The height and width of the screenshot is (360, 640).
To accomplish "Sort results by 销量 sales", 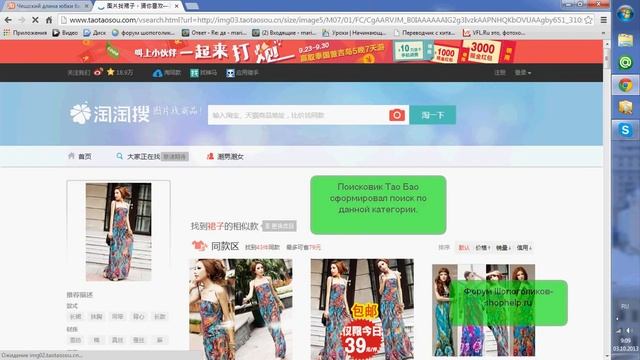I will click(503, 248).
